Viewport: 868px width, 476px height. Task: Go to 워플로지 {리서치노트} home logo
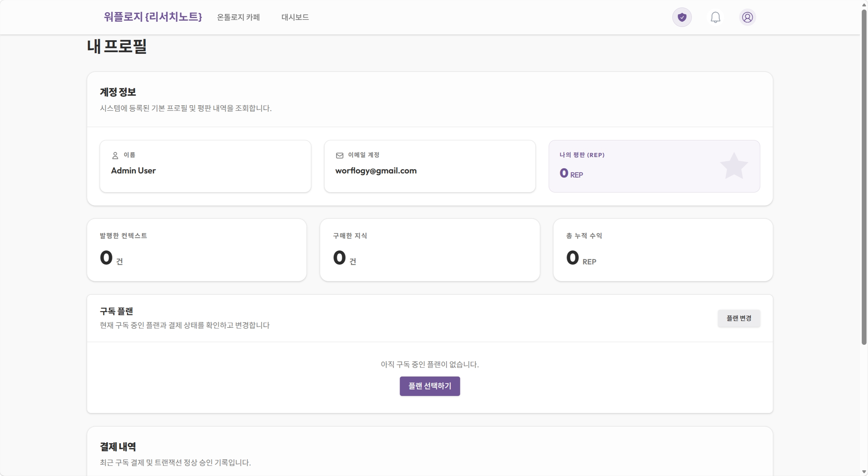click(x=153, y=17)
